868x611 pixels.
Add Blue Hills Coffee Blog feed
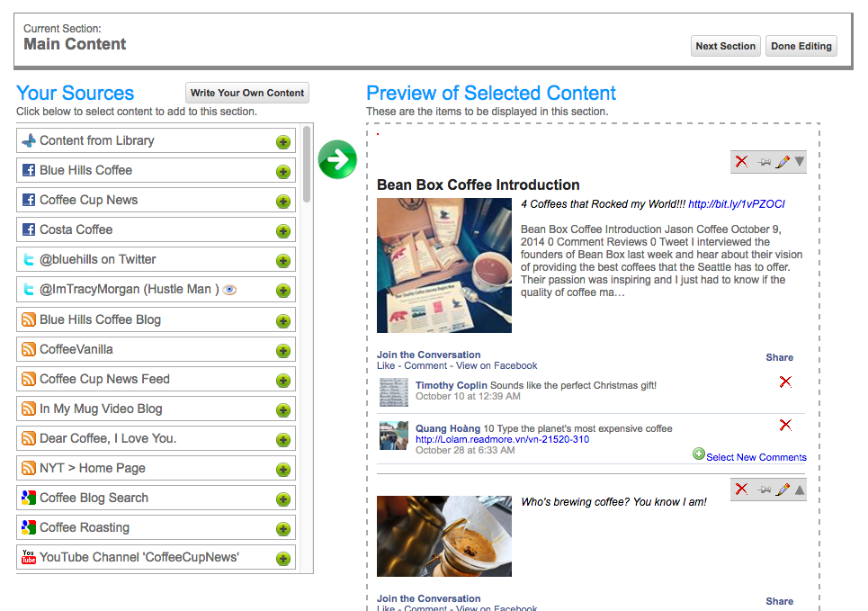click(x=282, y=321)
